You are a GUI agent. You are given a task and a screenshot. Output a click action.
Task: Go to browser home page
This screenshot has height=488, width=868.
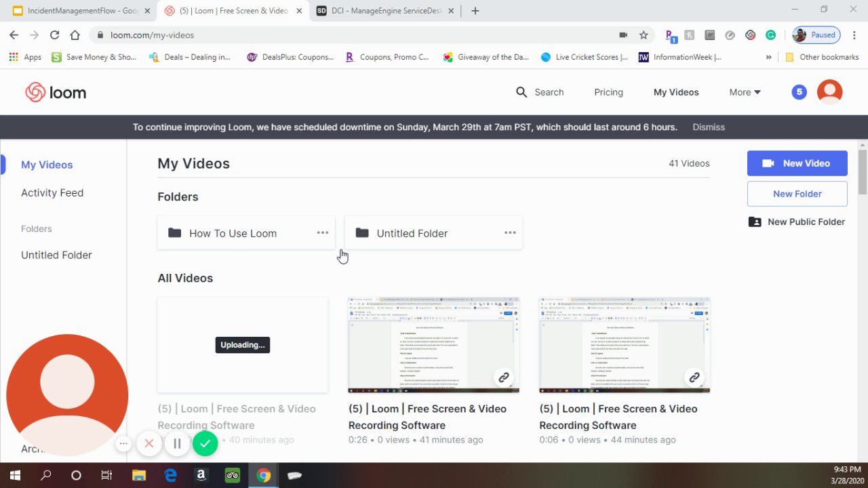[75, 35]
